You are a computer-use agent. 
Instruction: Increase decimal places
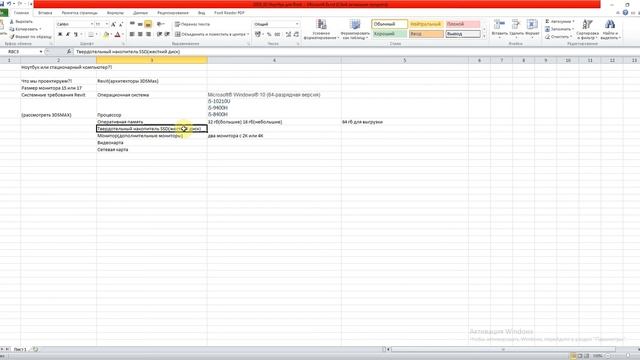[288, 34]
